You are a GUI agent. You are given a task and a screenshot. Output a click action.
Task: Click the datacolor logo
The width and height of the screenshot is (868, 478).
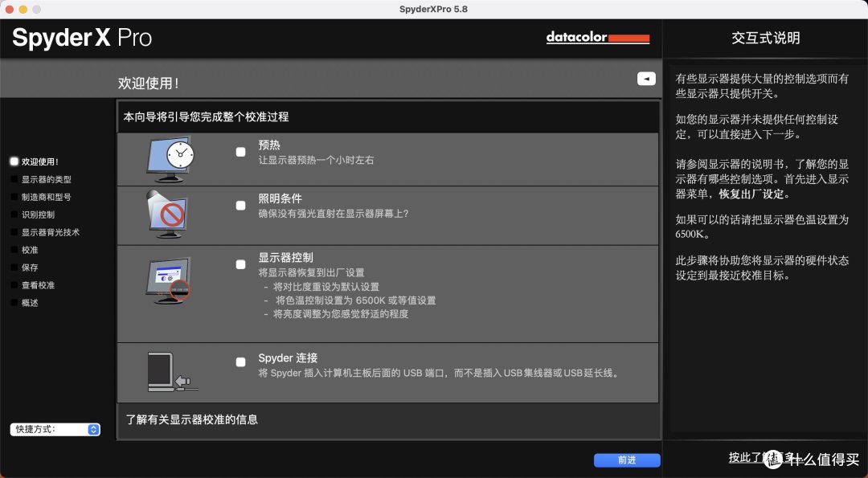[598, 37]
